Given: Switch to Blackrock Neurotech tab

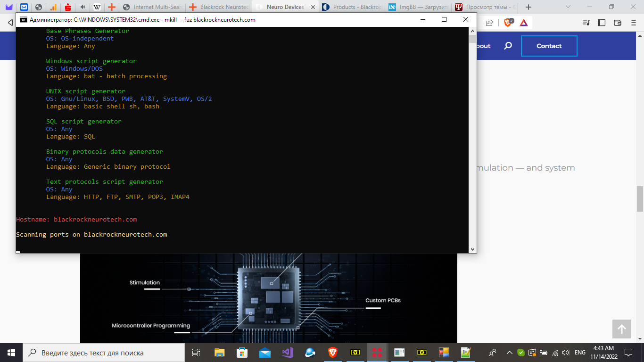Looking at the screenshot, I should 219,7.
